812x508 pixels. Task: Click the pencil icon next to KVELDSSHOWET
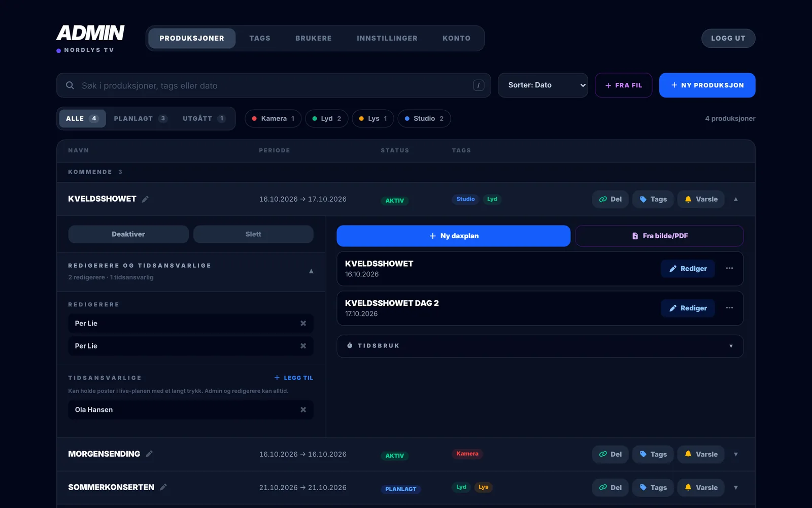point(145,199)
